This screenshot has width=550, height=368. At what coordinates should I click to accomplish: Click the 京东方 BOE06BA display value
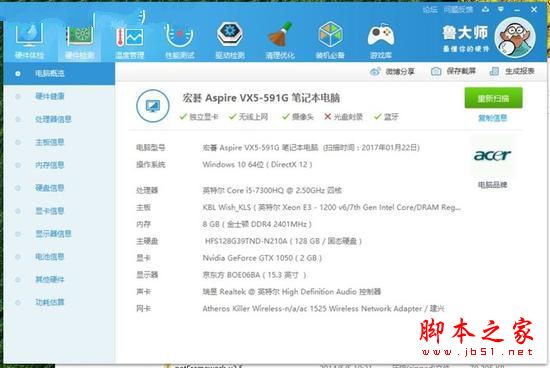(254, 275)
